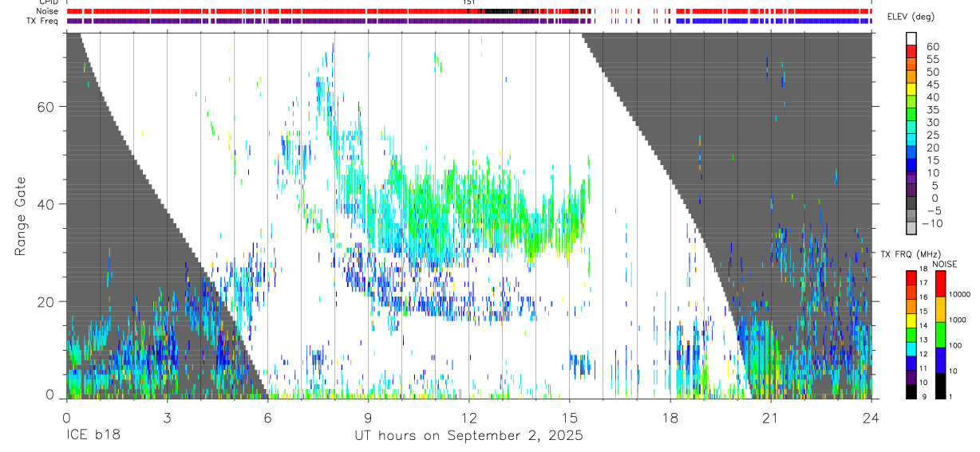Image resolution: width=980 pixels, height=452 pixels.
Task: Click the 'ELEV (deg)' legend title
Action: point(911,17)
